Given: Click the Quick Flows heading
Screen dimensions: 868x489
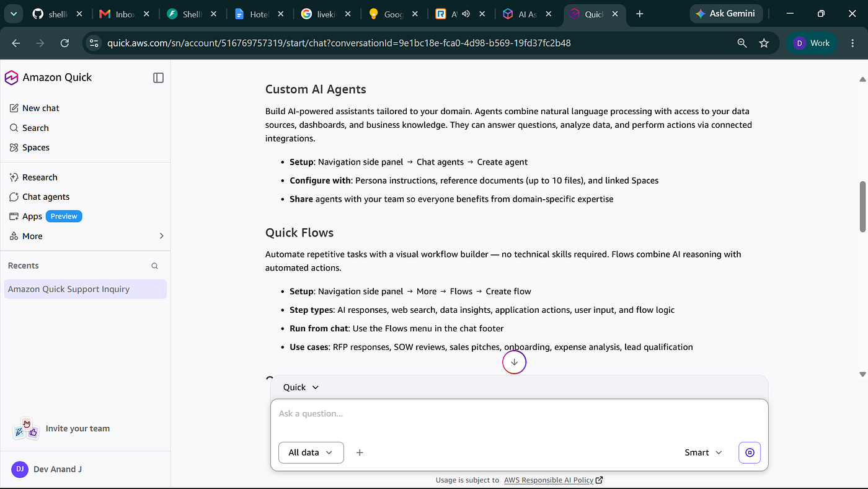Looking at the screenshot, I should coord(299,233).
